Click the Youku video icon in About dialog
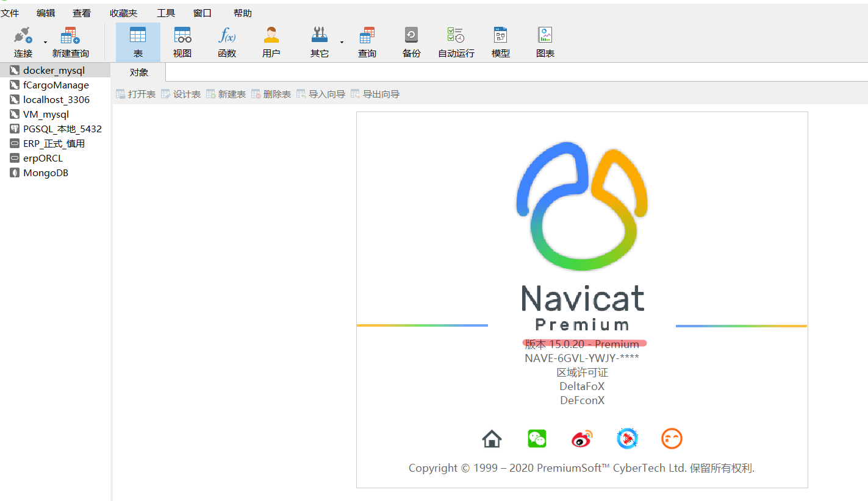The image size is (868, 501). coord(627,439)
